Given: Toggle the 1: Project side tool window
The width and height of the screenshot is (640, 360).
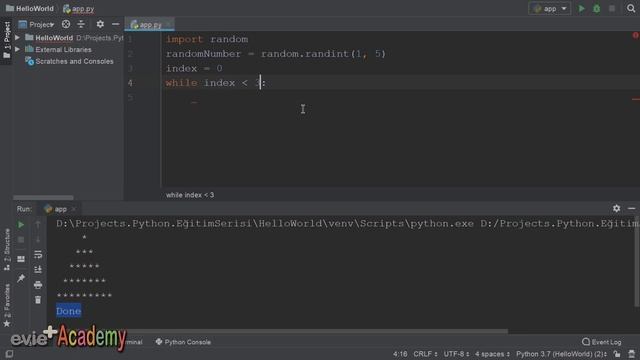Looking at the screenshot, I should [x=7, y=40].
